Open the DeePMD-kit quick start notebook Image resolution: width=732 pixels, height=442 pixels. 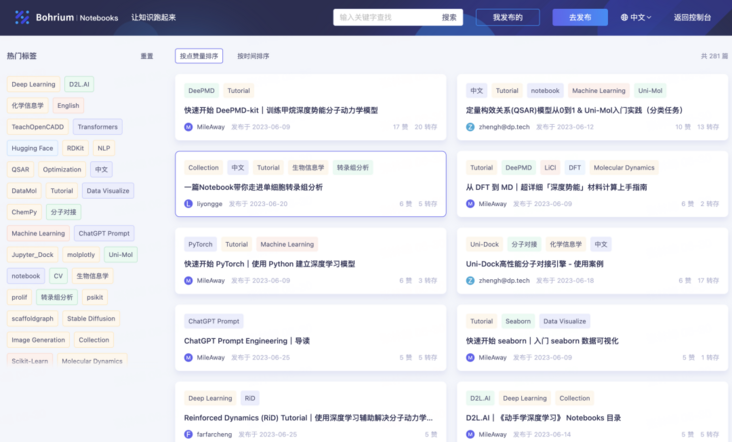[281, 111]
